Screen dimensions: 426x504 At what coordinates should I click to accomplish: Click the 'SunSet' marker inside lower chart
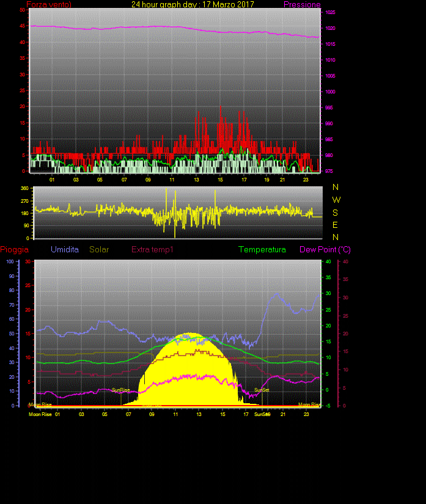[262, 390]
